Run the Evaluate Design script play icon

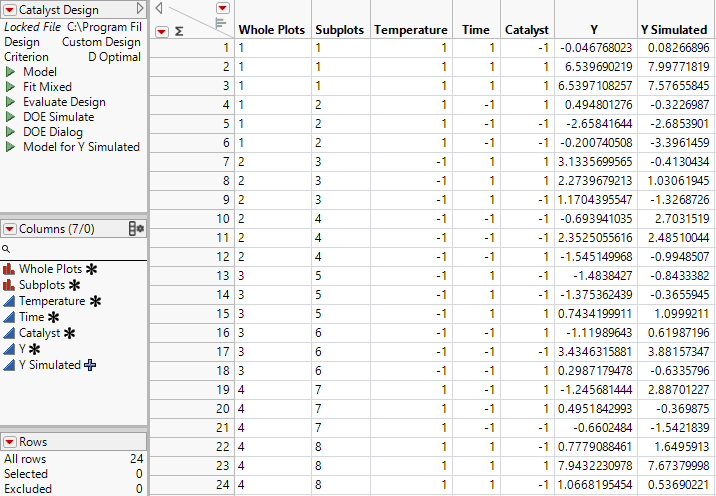coord(10,102)
